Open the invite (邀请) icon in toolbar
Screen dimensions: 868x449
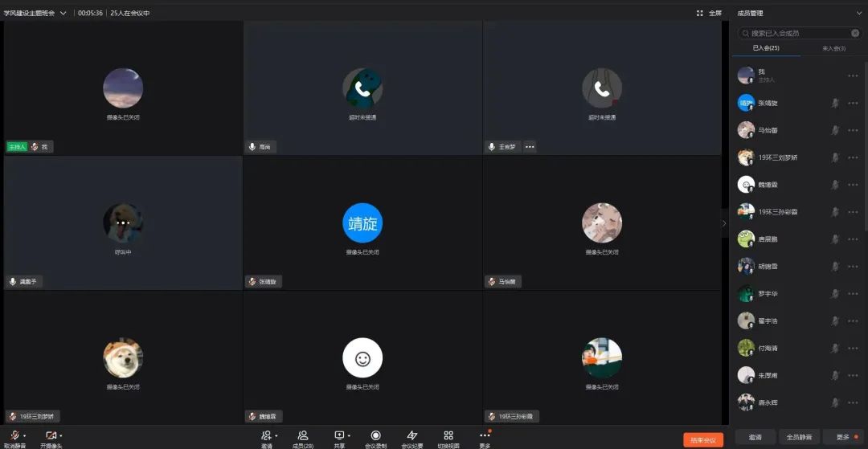pos(266,436)
